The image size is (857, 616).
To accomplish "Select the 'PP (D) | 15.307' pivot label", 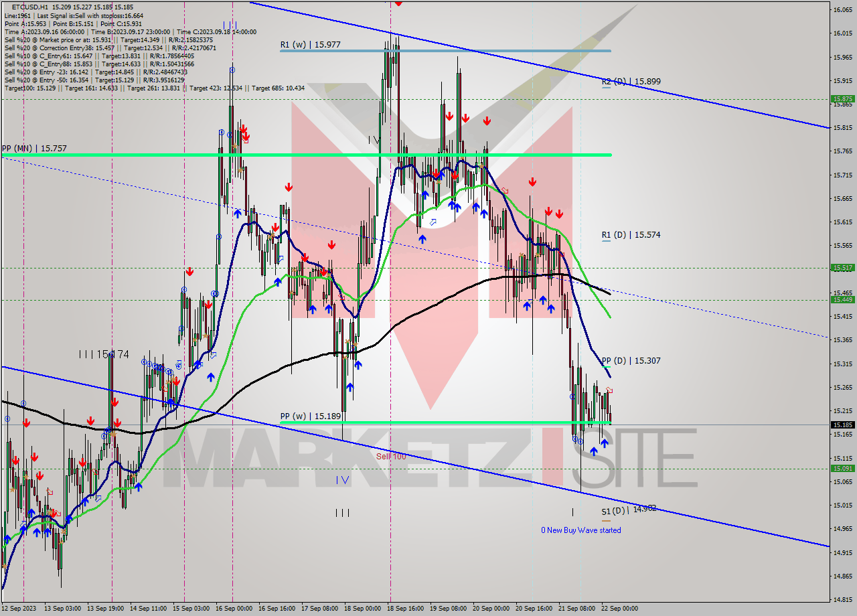I will pos(631,360).
